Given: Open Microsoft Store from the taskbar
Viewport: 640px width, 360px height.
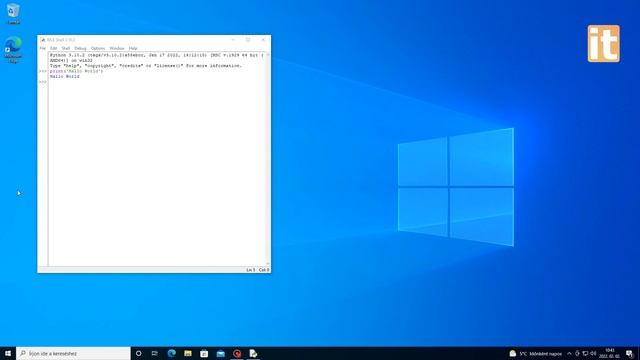Looking at the screenshot, I should tap(204, 353).
